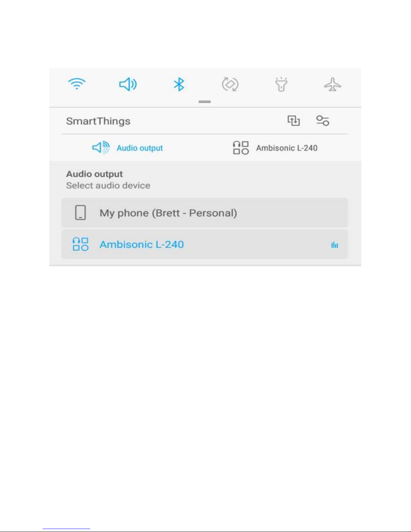Expand the quick panel drag handle

204,101
